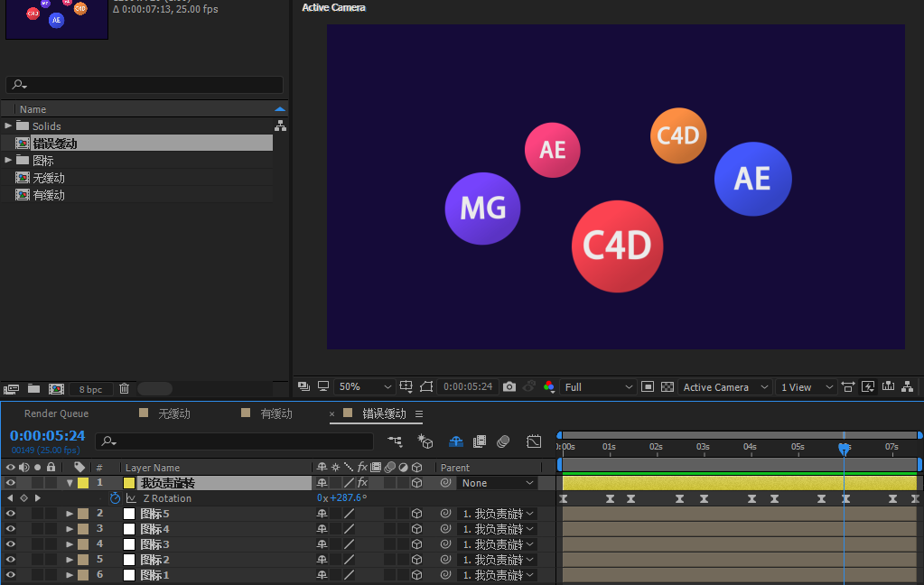
Task: Hide layer 图标5 with its eye icon
Action: (11, 514)
